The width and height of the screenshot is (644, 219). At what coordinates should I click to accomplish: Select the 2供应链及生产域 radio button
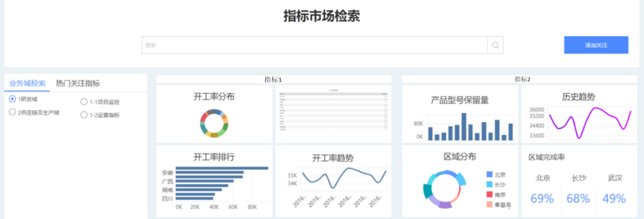(12, 112)
